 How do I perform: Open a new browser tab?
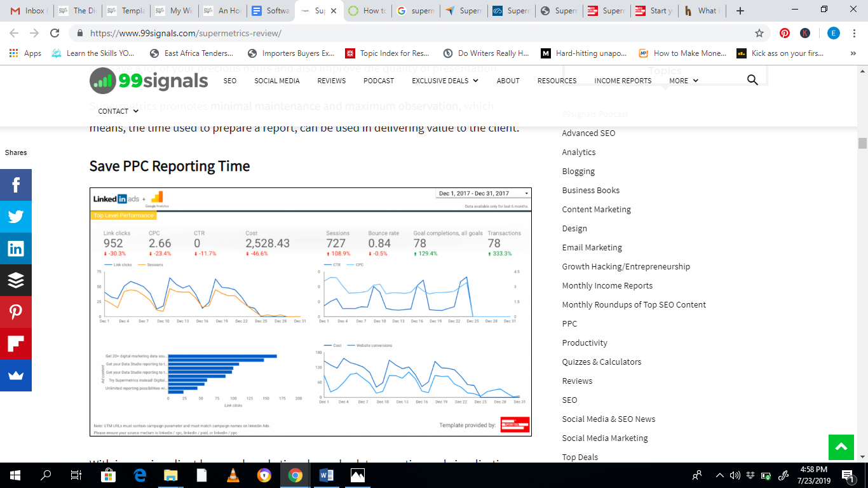click(740, 11)
